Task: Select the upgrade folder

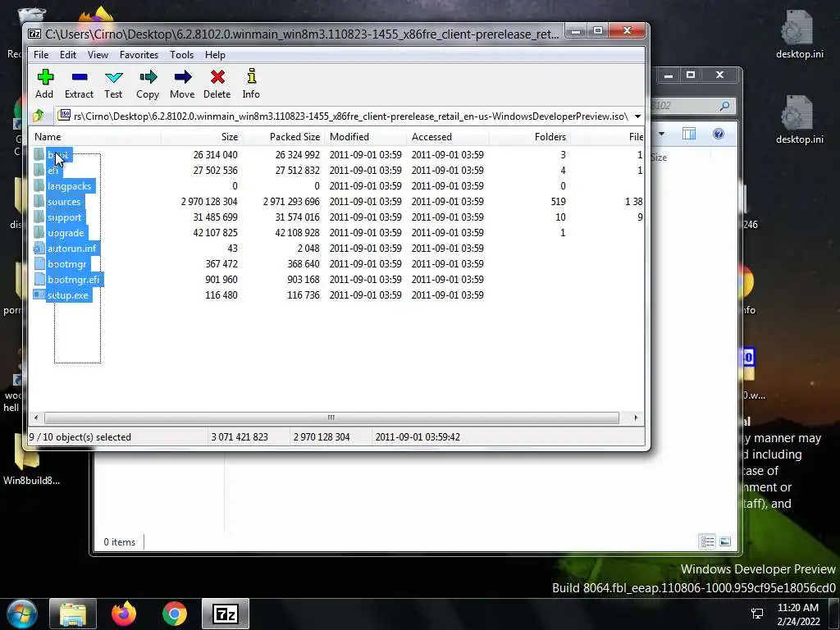Action: coord(66,233)
